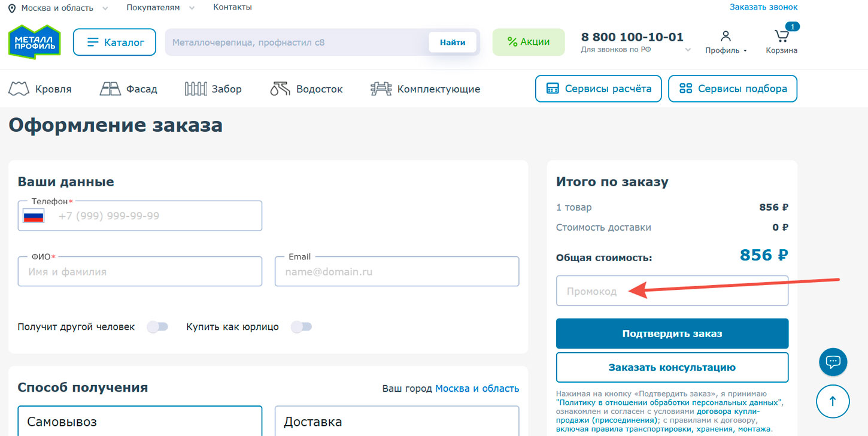Click the grid icon in Сервисы подбора

685,89
